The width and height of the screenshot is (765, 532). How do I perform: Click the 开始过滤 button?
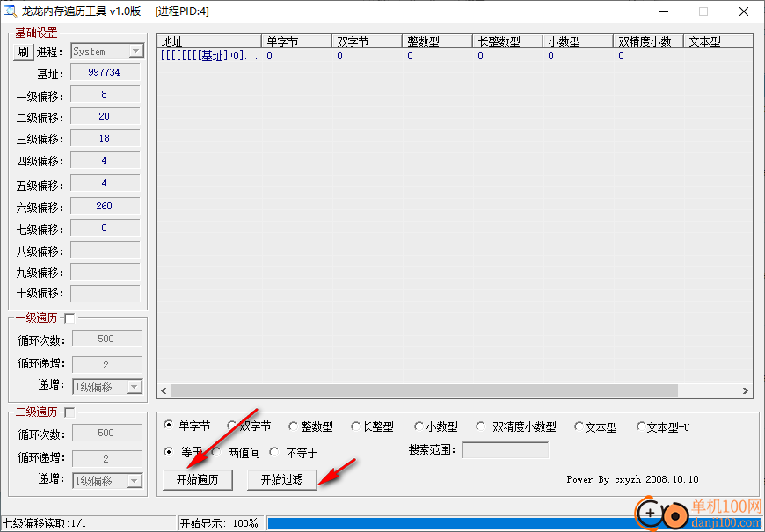[282, 480]
